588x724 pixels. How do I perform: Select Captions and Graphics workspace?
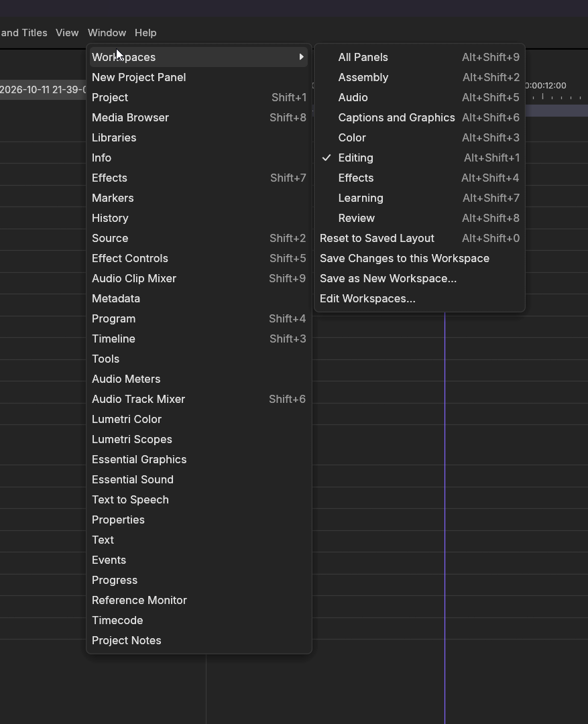click(x=420, y=117)
